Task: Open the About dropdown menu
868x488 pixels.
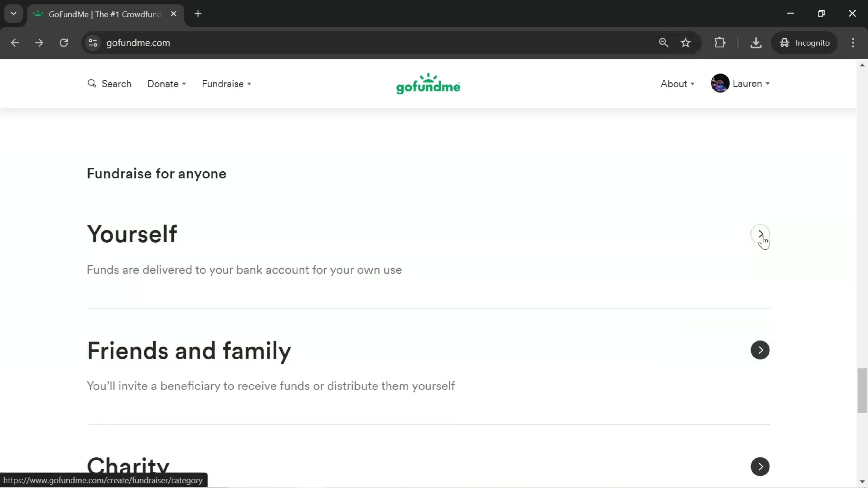Action: tap(677, 83)
